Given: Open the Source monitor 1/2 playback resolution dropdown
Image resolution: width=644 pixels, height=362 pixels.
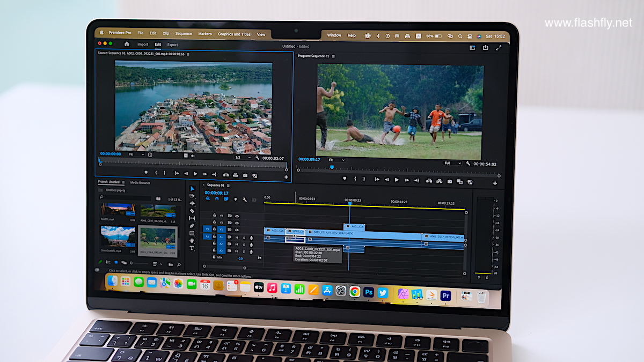Looking at the screenshot, I should (x=243, y=158).
